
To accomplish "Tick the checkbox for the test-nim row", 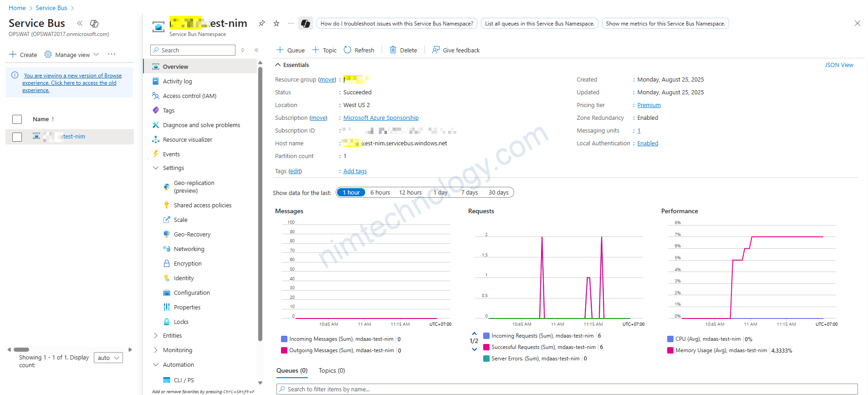I will tap(17, 137).
